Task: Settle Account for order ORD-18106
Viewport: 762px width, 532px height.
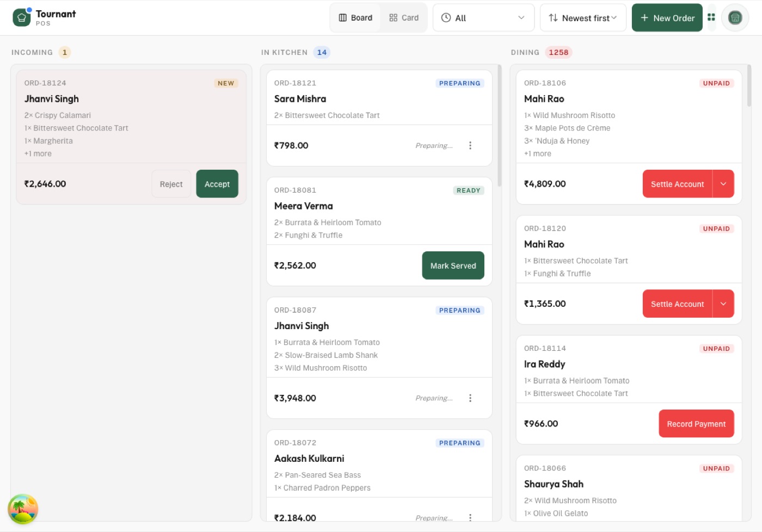Action: [677, 184]
